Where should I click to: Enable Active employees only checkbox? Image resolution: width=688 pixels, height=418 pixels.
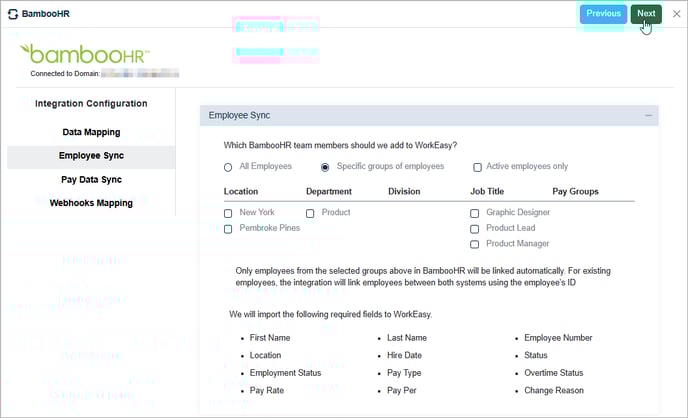(477, 167)
